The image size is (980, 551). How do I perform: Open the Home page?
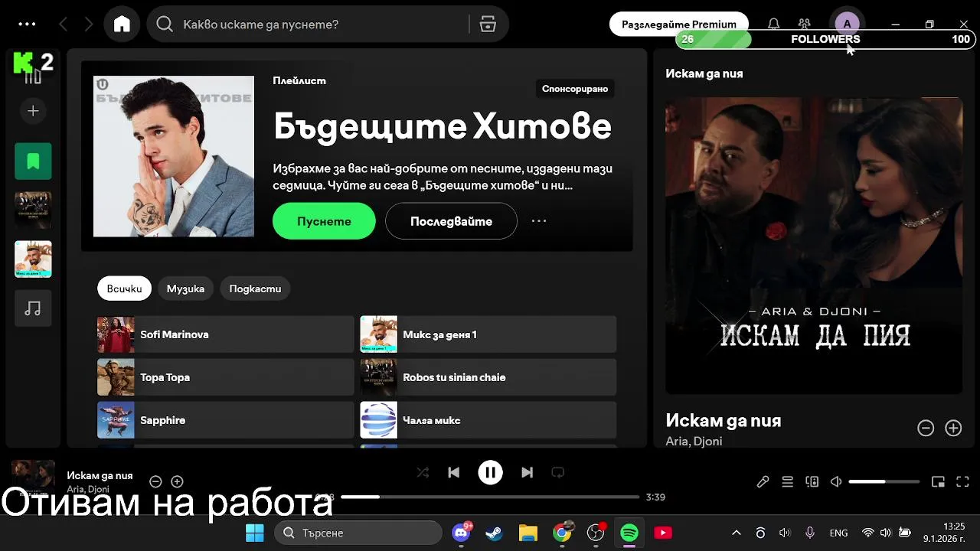pos(122,24)
